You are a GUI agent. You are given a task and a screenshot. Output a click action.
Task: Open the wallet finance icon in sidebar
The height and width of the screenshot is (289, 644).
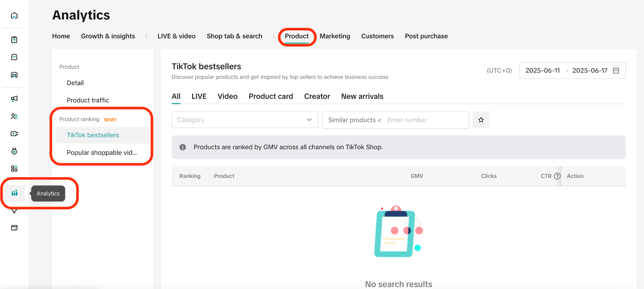14,228
